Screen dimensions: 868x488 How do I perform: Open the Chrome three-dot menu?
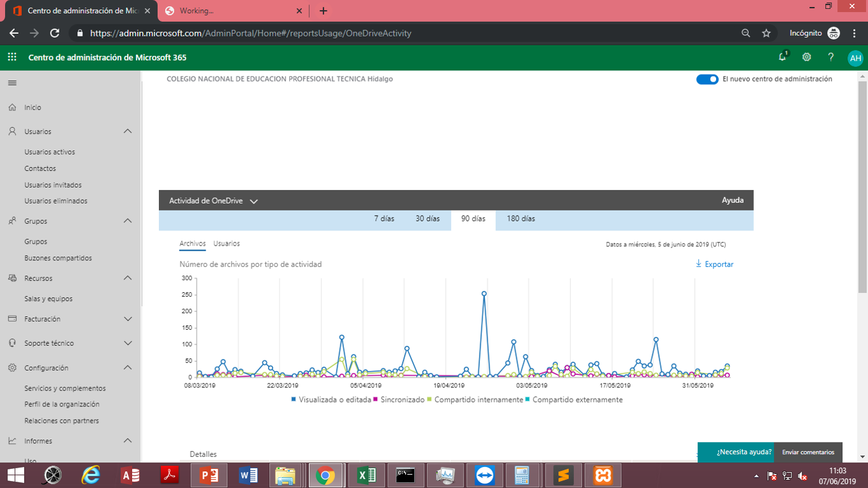(x=855, y=33)
